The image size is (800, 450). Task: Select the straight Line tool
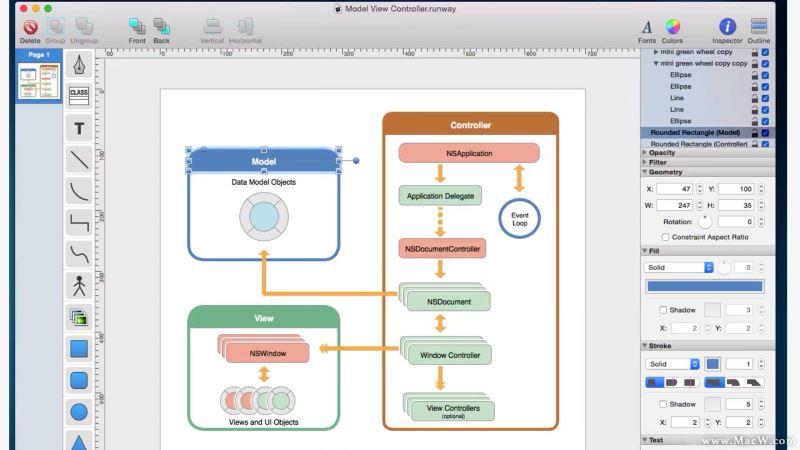[79, 160]
